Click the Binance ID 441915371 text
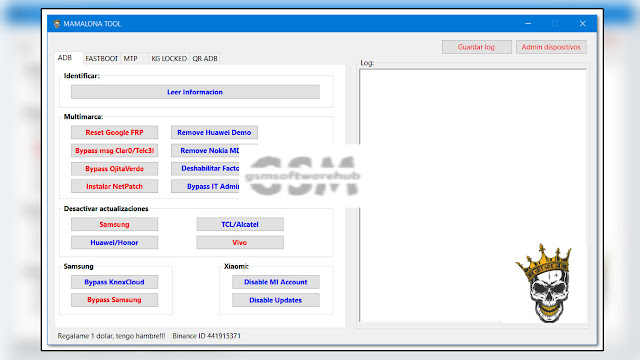The height and width of the screenshot is (360, 640). click(207, 336)
